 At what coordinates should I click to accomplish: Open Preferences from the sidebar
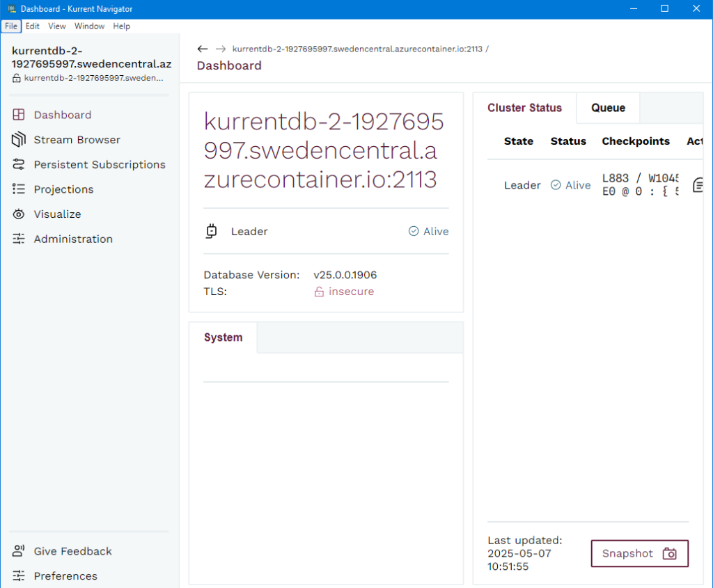click(65, 575)
